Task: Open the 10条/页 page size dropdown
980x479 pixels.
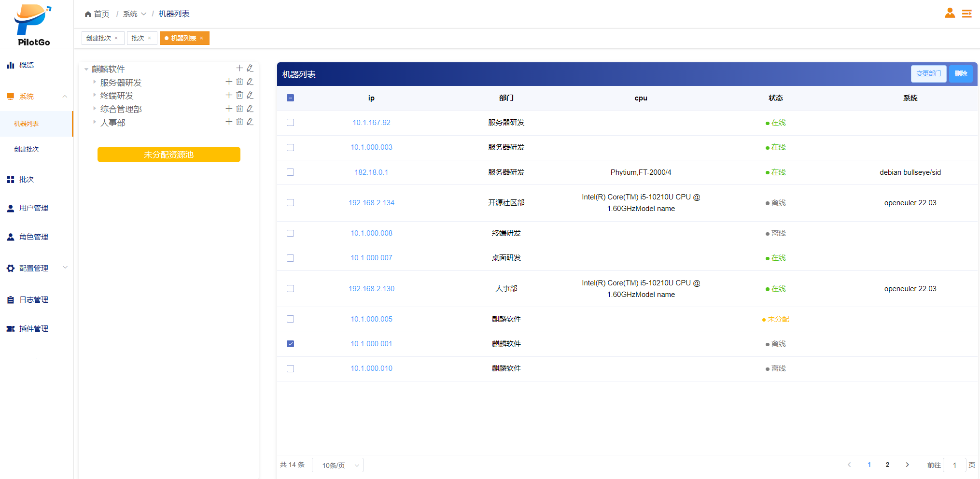Action: coord(337,465)
